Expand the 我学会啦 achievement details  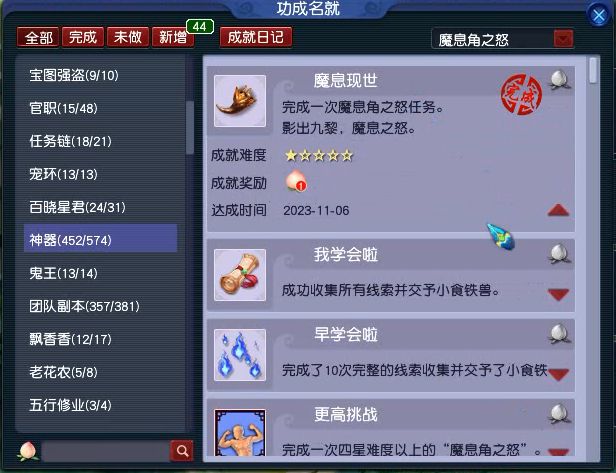tap(558, 295)
